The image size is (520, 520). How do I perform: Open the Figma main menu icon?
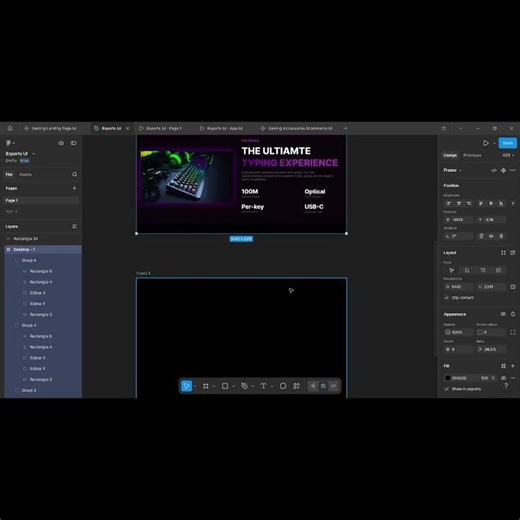pos(9,143)
